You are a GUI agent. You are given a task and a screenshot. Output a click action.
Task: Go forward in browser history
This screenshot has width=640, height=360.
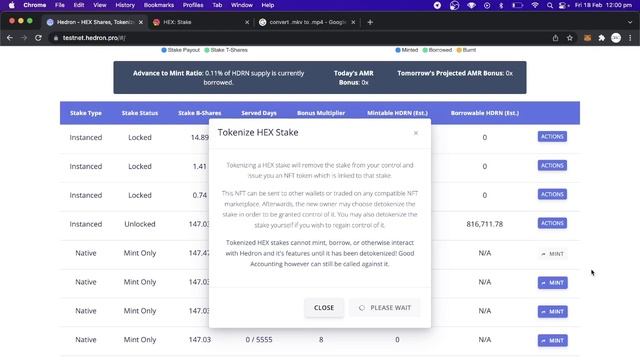24,38
